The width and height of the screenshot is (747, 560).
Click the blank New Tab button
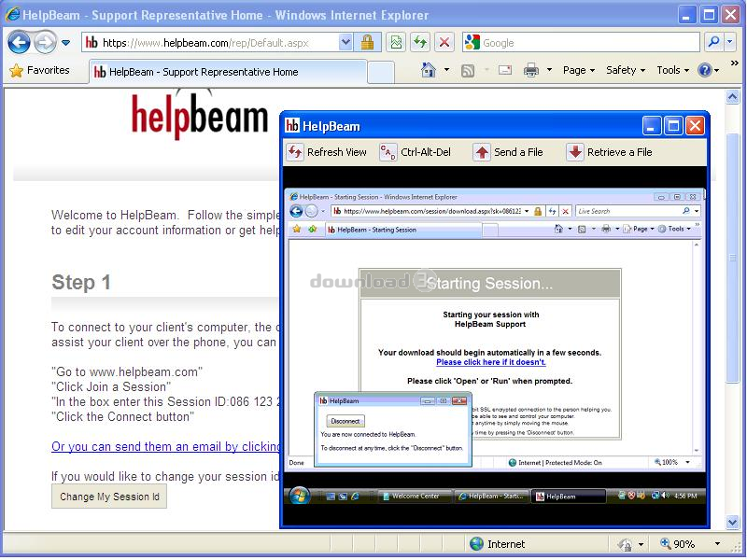click(x=381, y=73)
